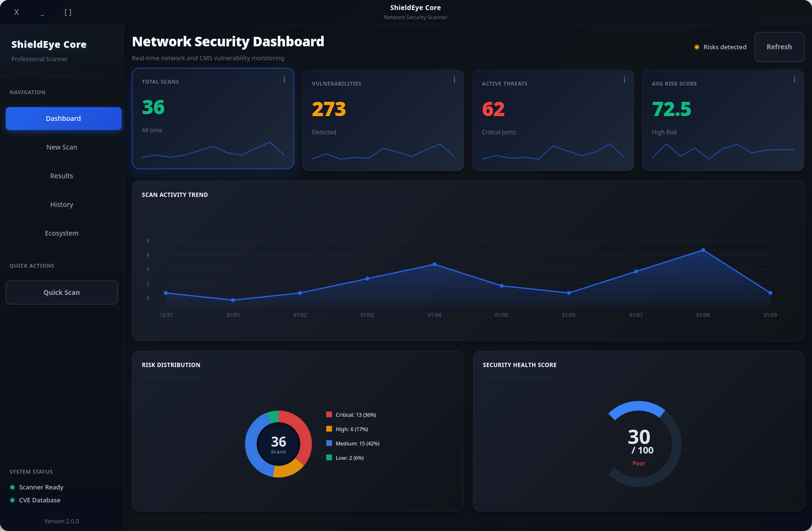Screen dimensions: 812x531
Task: Click the "High Risk" caption under 72.5
Action: [664, 132]
